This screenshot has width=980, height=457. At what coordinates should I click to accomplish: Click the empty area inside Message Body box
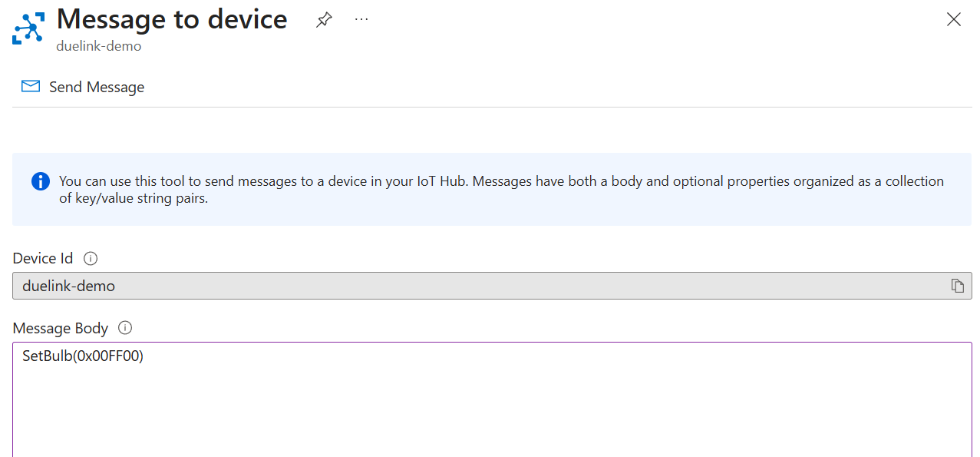(x=491, y=411)
